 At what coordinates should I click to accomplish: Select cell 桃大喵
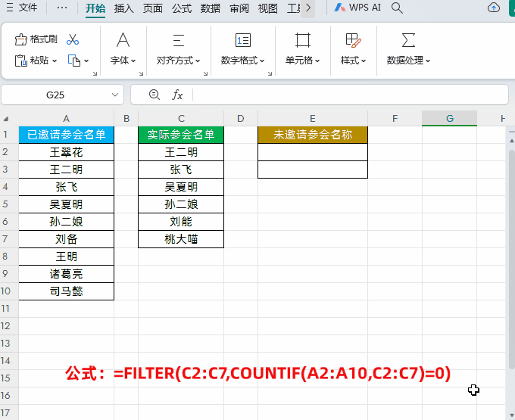[x=181, y=239]
